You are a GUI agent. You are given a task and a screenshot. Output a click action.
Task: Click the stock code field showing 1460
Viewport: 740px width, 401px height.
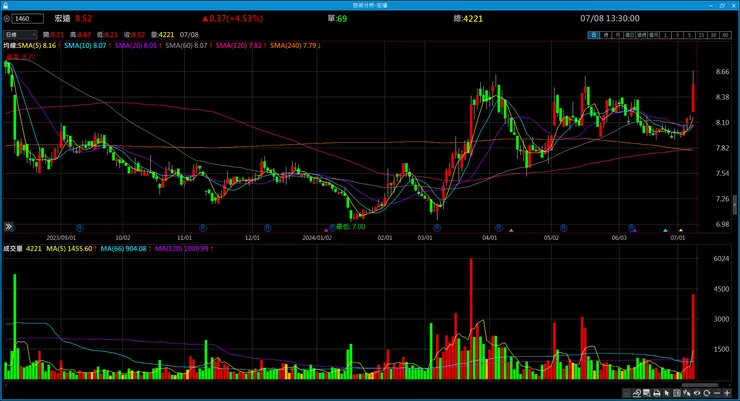[27, 19]
